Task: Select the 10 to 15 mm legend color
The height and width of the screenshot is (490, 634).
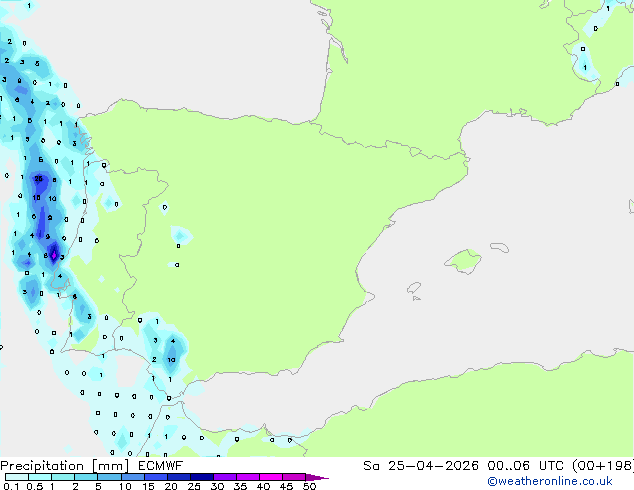Action: click(x=132, y=477)
